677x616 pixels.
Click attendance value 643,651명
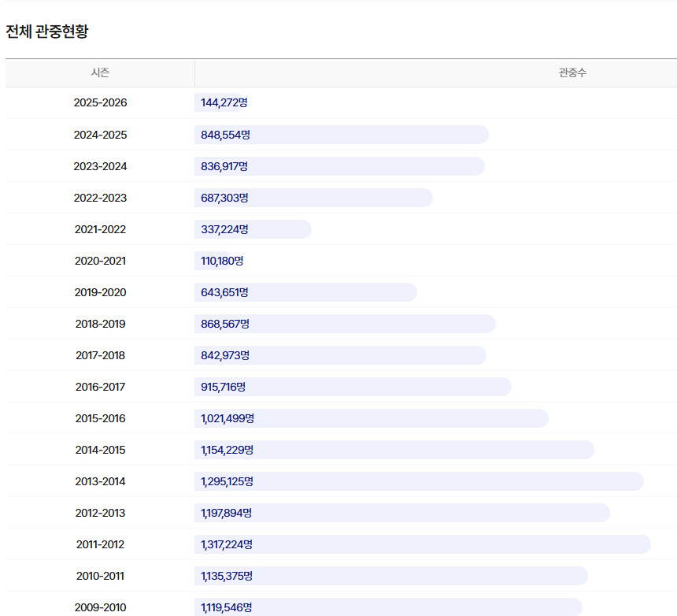(x=224, y=292)
